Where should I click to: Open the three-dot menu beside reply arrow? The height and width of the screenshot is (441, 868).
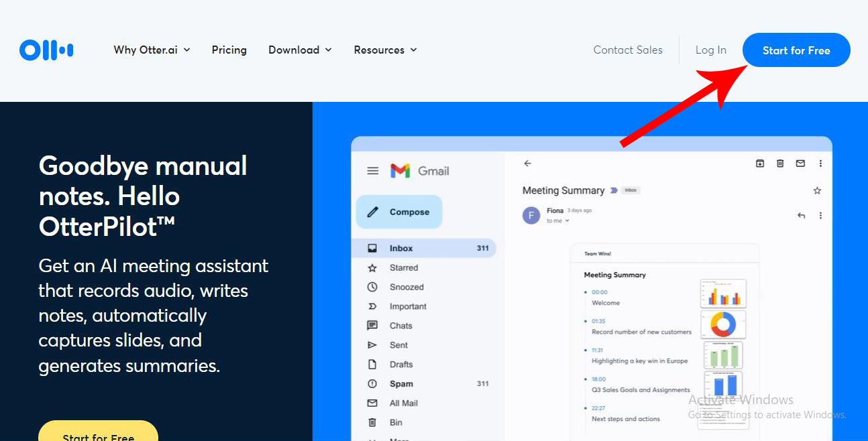820,215
